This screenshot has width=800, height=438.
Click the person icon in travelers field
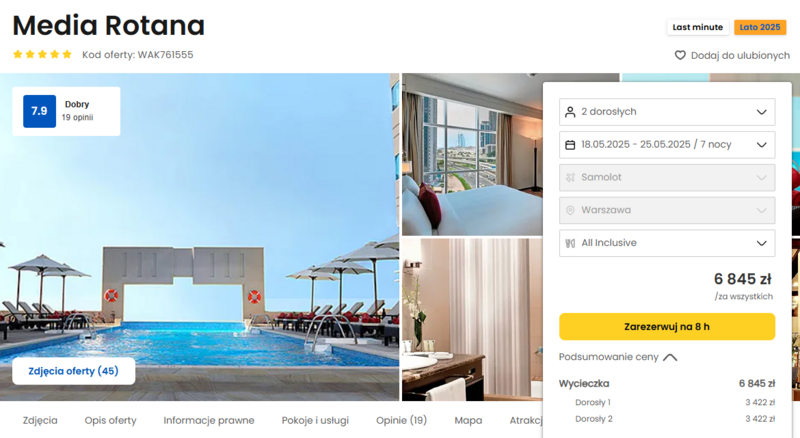(x=570, y=112)
